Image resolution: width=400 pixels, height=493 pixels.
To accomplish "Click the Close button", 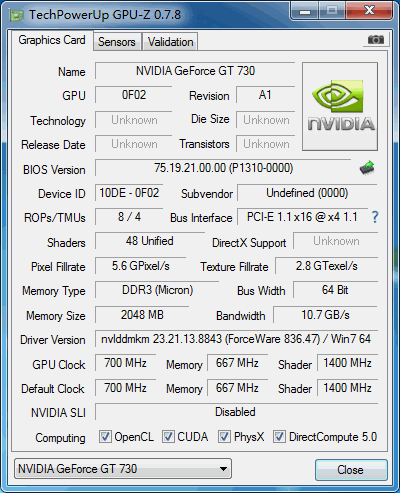I will 351,470.
